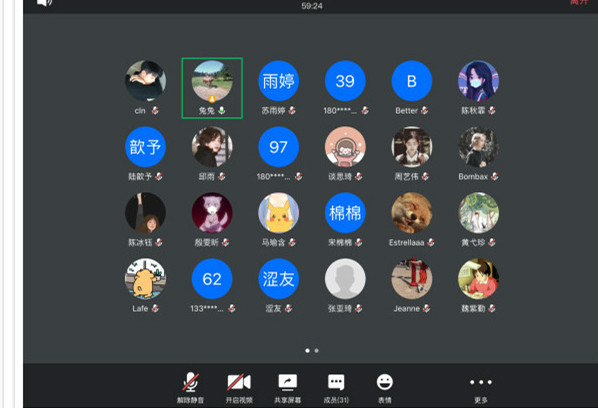Turn on camera with 开启视频
Image resolution: width=598 pixels, height=408 pixels.
pos(239,388)
